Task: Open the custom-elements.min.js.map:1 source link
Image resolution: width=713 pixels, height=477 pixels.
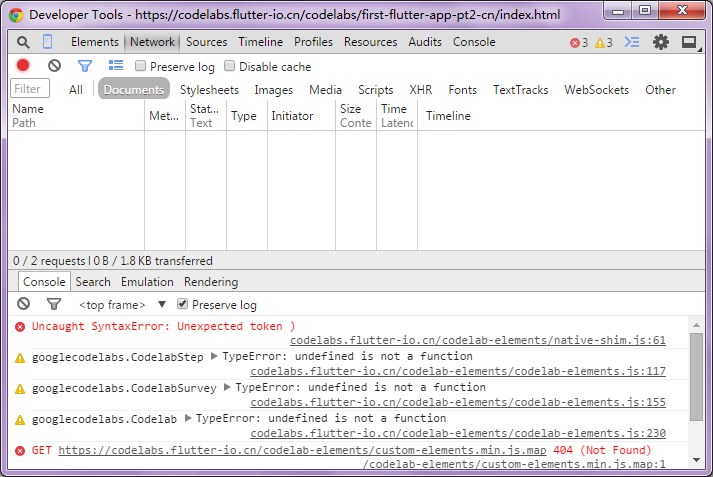Action: 514,464
